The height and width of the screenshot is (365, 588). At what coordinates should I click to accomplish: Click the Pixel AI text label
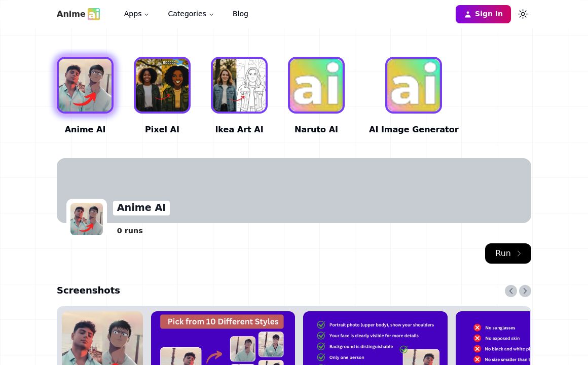point(162,130)
